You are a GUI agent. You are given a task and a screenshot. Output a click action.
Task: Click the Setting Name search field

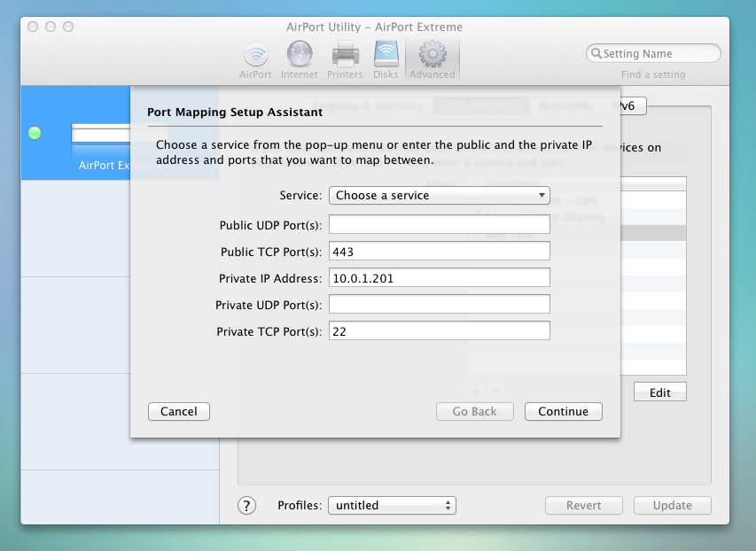(x=653, y=53)
